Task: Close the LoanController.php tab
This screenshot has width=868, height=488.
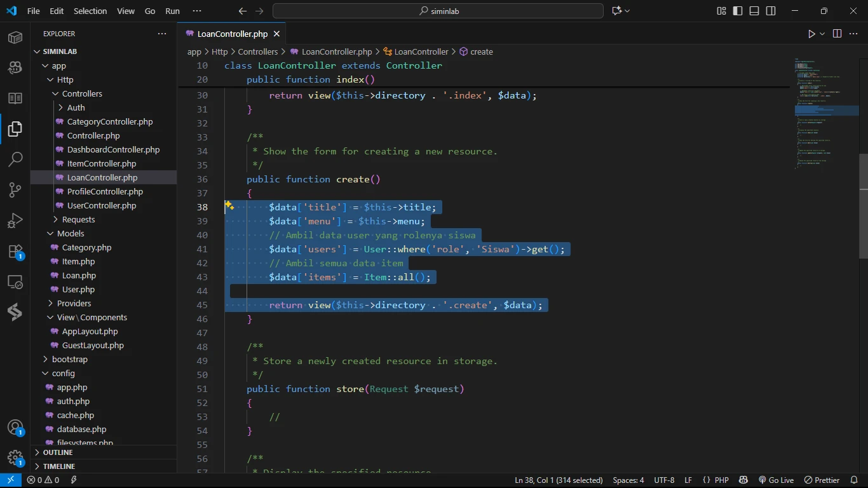Action: (x=276, y=34)
